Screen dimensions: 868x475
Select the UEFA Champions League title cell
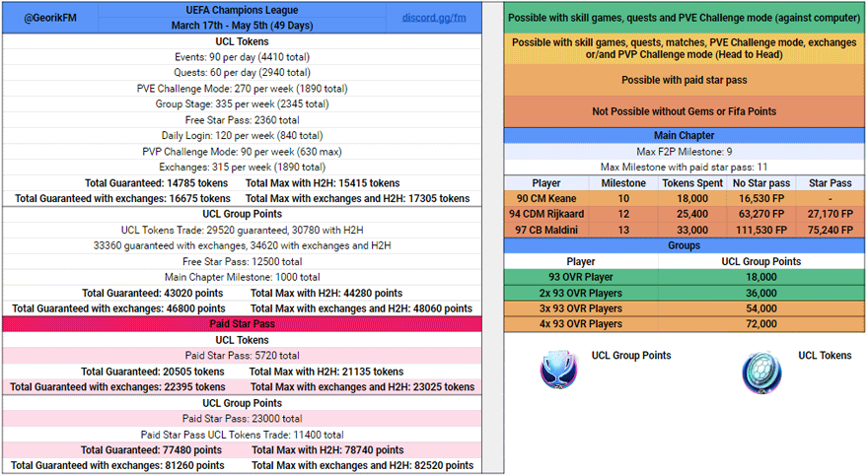(x=242, y=10)
